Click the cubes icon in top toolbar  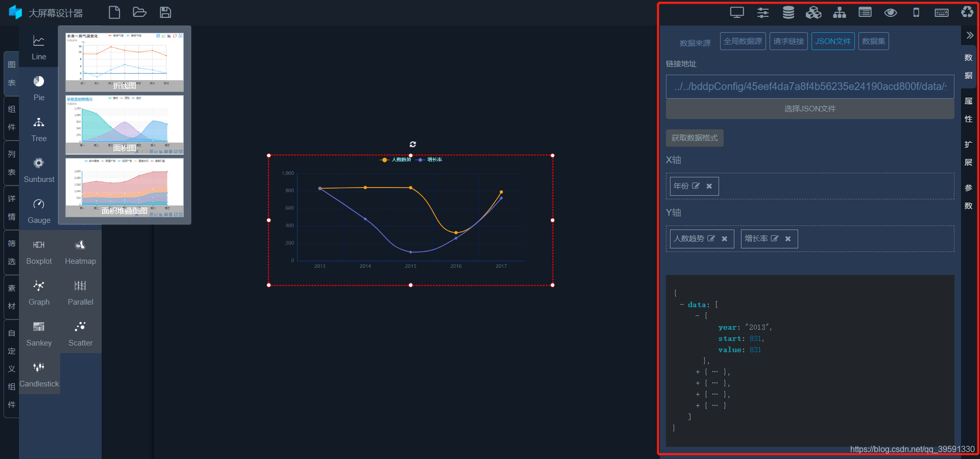pos(814,12)
